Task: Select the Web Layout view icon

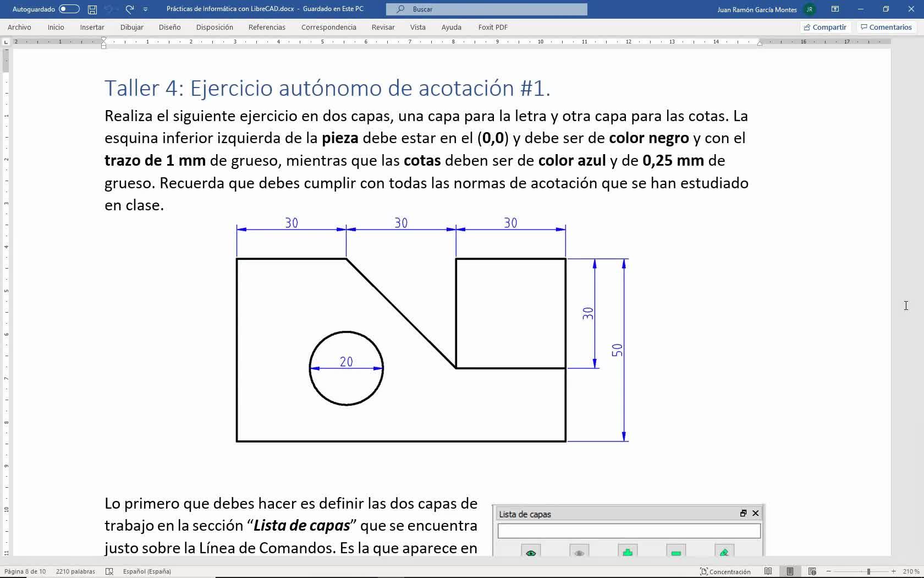Action: [812, 571]
